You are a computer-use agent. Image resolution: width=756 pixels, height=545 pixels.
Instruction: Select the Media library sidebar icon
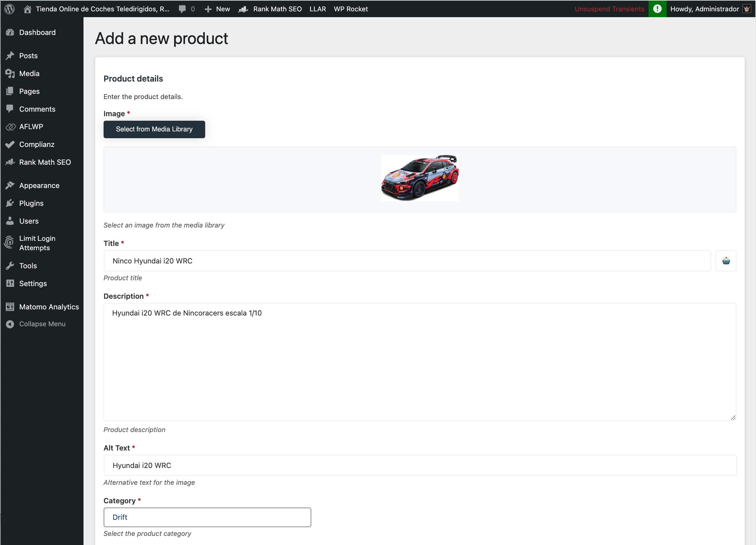pos(10,73)
